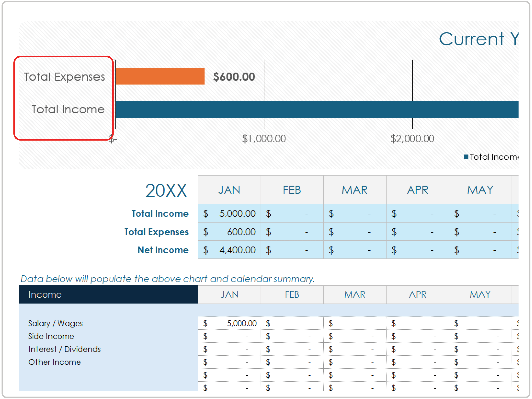
Task: Select the $600.00 chart data label
Action: point(234,77)
